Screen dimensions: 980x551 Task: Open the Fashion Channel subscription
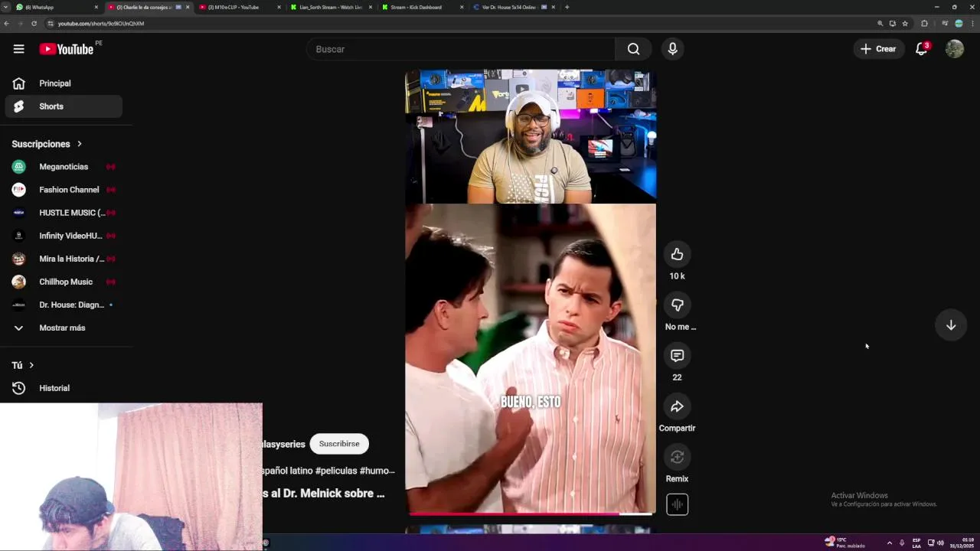pyautogui.click(x=64, y=190)
